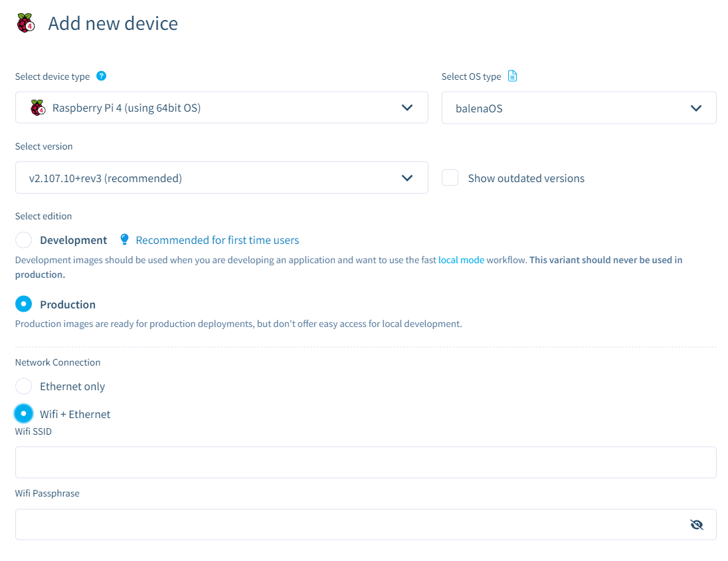Select the Production edition radio button

23,304
